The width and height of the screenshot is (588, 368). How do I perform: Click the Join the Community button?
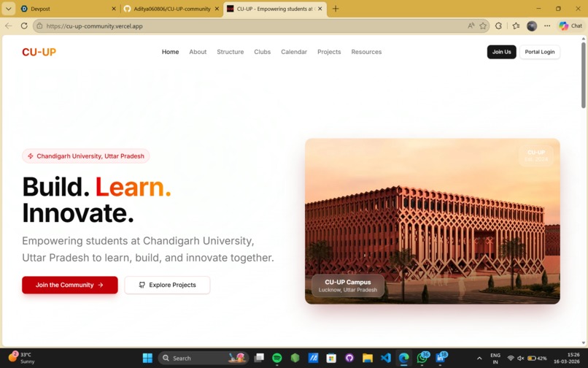point(70,285)
